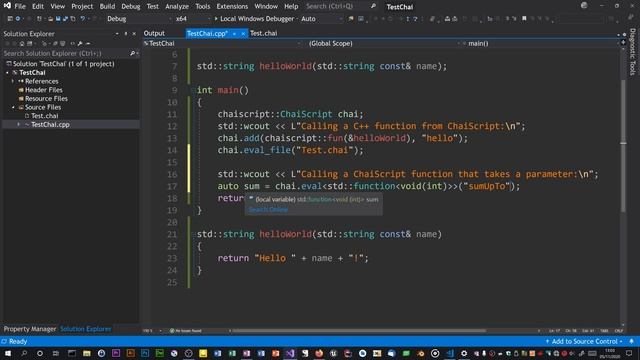This screenshot has width=640, height=360.
Task: Open the x64 platform dropdown
Action: (x=193, y=19)
